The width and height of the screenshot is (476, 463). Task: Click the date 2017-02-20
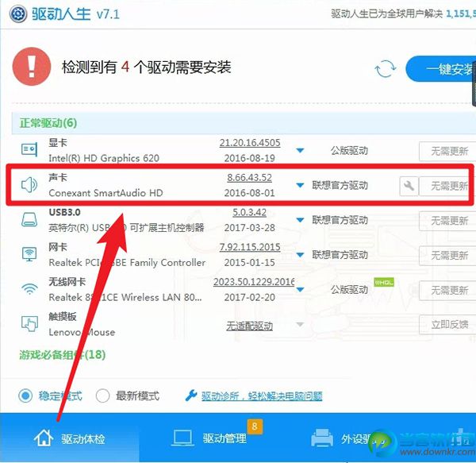(x=250, y=297)
